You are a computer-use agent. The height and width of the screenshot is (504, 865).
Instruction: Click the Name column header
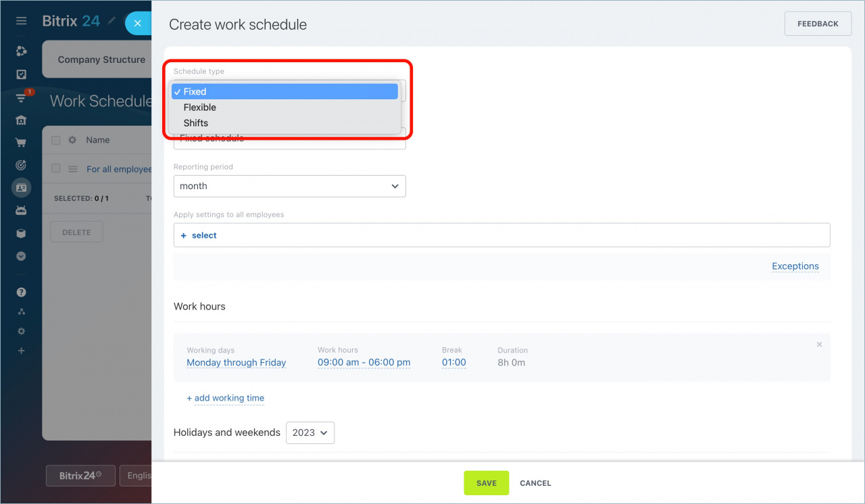point(98,140)
